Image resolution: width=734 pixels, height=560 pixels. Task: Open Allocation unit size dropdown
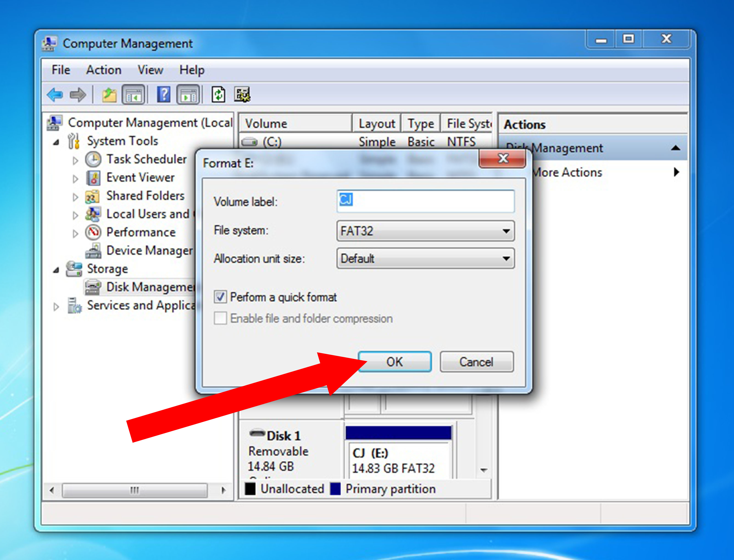click(425, 258)
